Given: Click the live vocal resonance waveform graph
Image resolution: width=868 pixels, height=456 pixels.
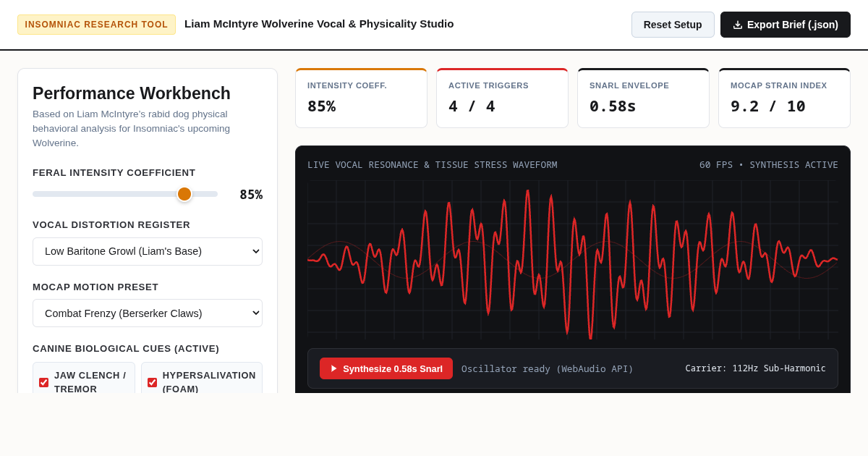Looking at the screenshot, I should tap(573, 260).
